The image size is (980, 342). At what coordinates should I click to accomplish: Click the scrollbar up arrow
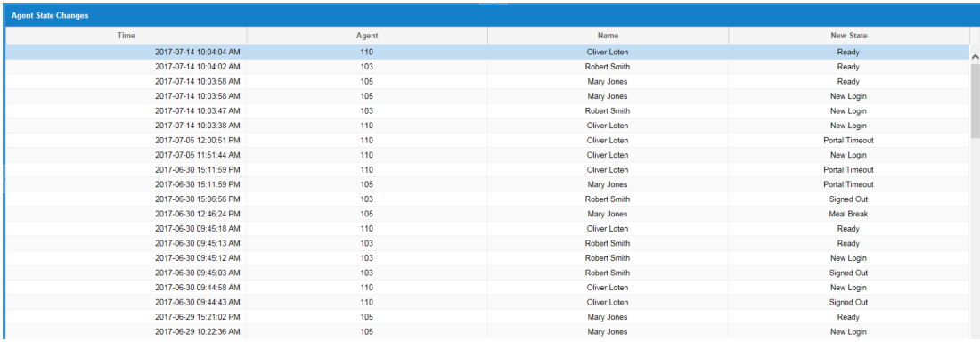pos(975,55)
